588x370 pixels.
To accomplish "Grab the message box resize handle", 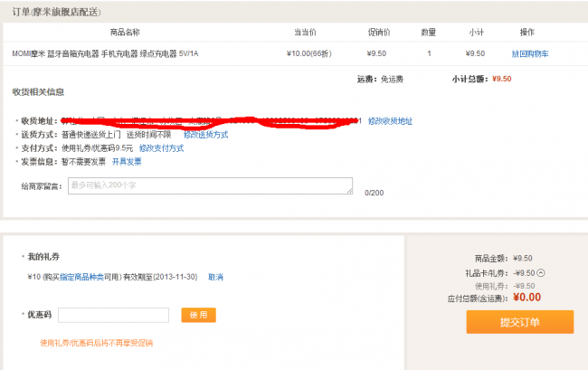I will 350,192.
